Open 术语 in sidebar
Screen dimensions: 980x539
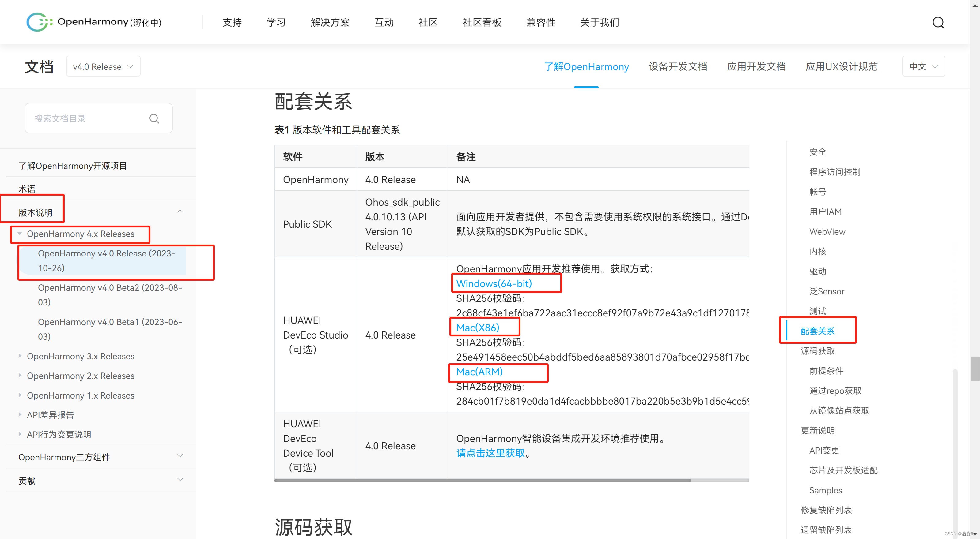click(x=27, y=189)
